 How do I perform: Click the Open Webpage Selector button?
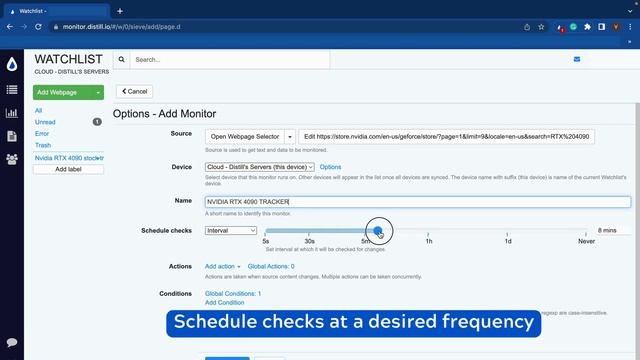pos(245,137)
